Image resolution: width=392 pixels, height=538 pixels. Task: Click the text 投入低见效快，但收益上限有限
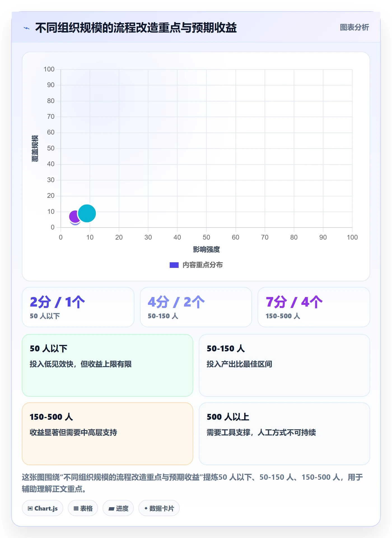[x=81, y=364]
